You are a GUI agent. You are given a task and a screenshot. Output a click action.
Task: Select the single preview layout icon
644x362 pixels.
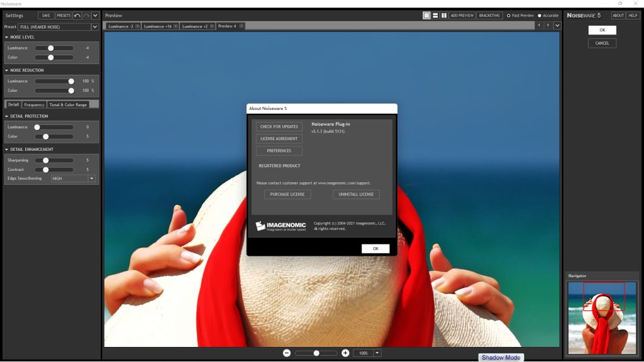(x=426, y=15)
